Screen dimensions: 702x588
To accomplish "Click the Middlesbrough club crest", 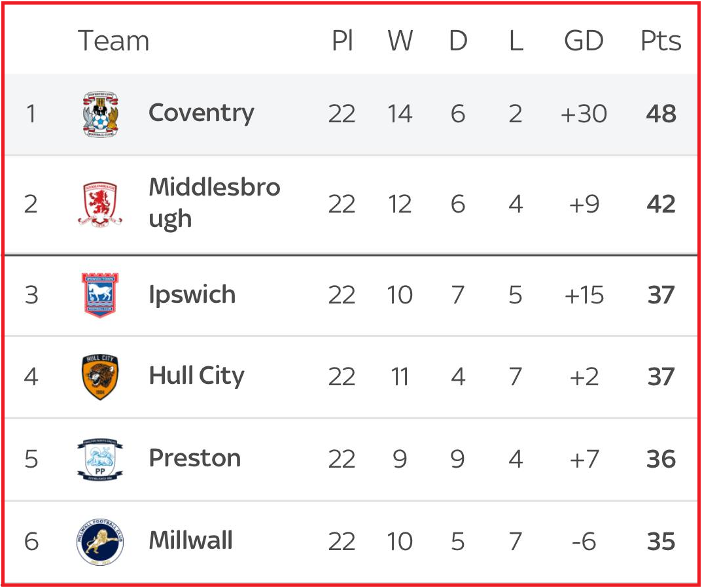I will click(100, 204).
